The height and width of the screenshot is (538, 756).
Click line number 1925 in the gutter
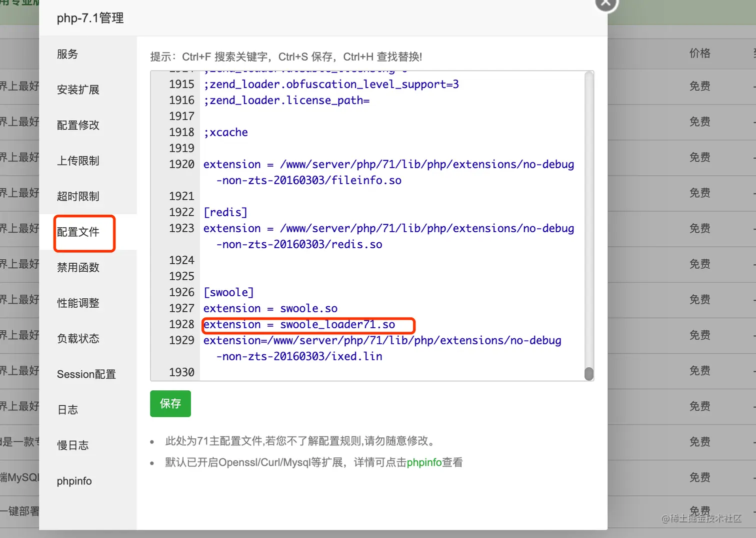pos(181,276)
